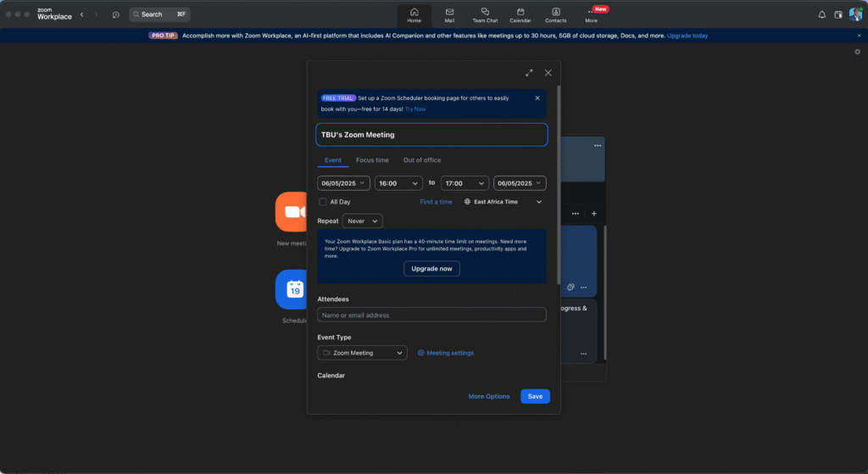Save the meeting

(x=535, y=397)
